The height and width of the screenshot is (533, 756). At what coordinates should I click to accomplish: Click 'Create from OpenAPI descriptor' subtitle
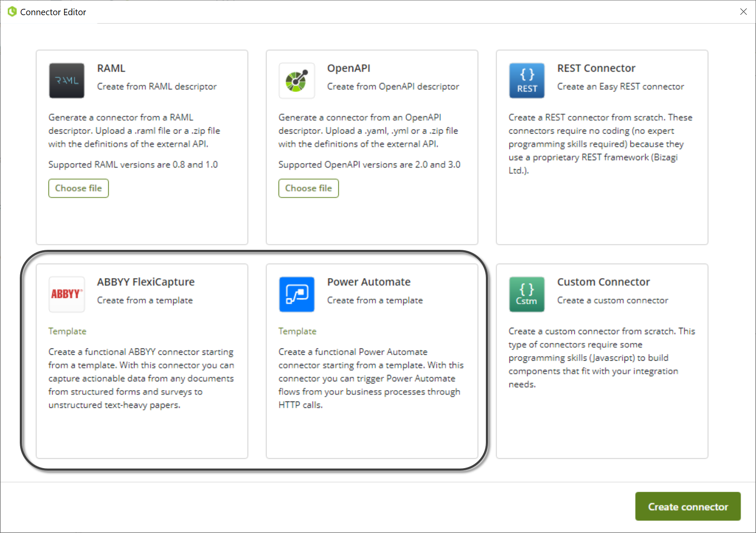click(393, 86)
